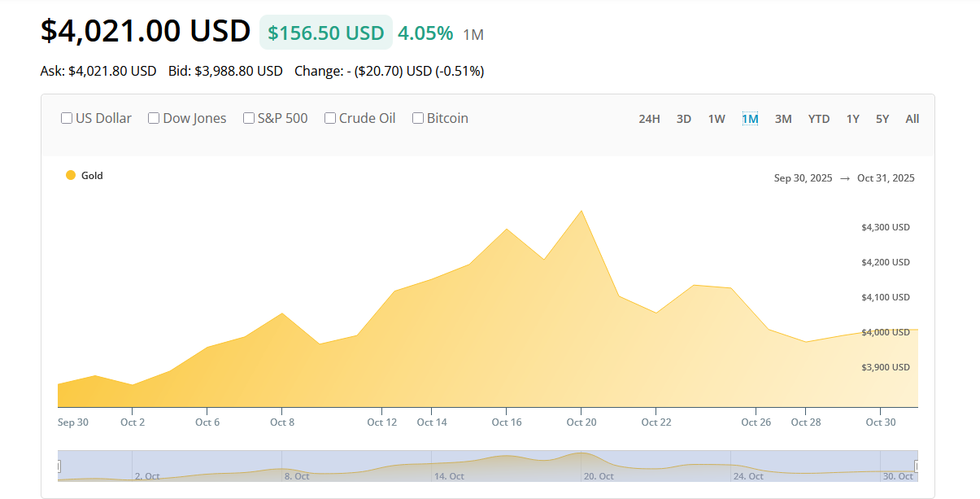Screen dimensions: 980x499
Task: Click the Oct 2 axis label
Action: click(133, 422)
